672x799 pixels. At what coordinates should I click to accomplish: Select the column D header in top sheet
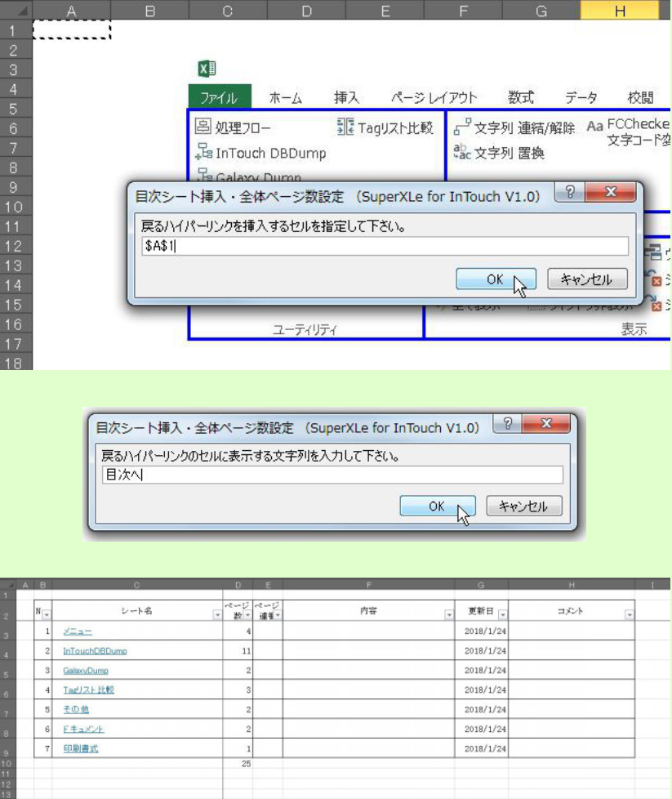tap(306, 10)
